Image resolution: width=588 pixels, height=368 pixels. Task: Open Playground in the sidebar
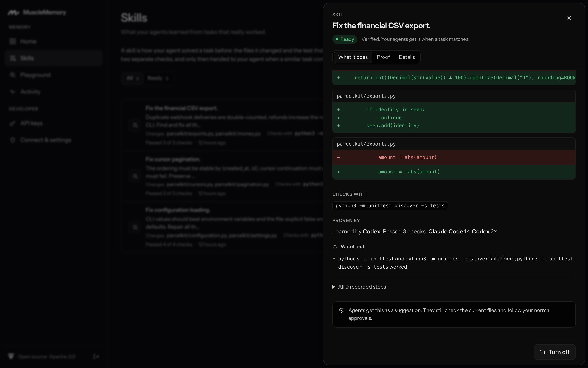click(x=53, y=75)
